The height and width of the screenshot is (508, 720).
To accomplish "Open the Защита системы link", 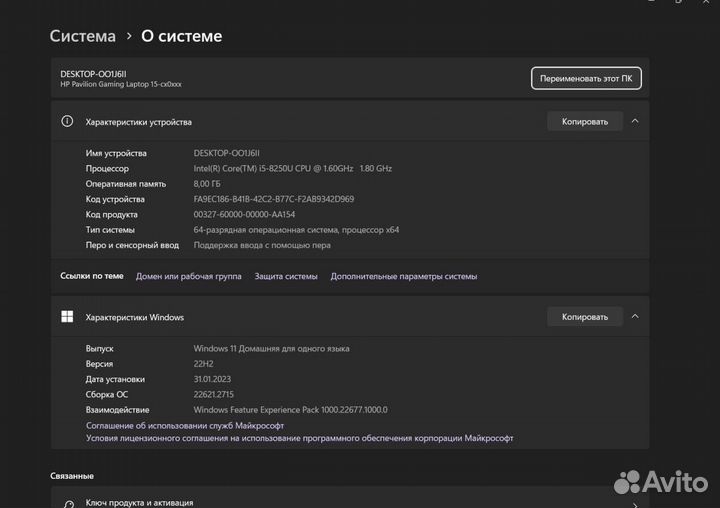I will click(x=286, y=276).
